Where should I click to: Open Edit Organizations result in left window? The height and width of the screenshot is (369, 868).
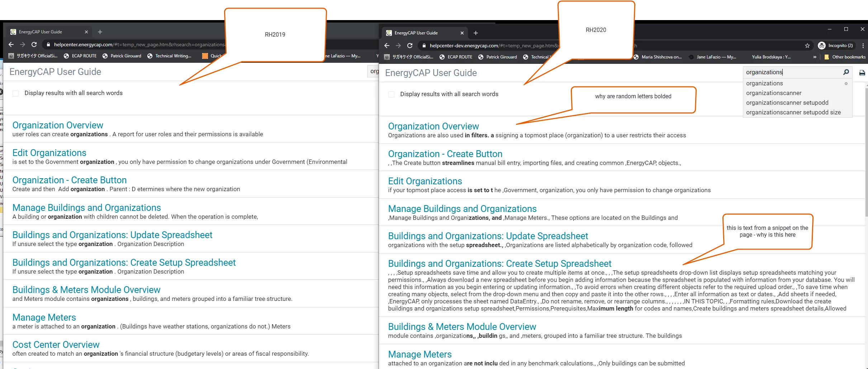49,153
